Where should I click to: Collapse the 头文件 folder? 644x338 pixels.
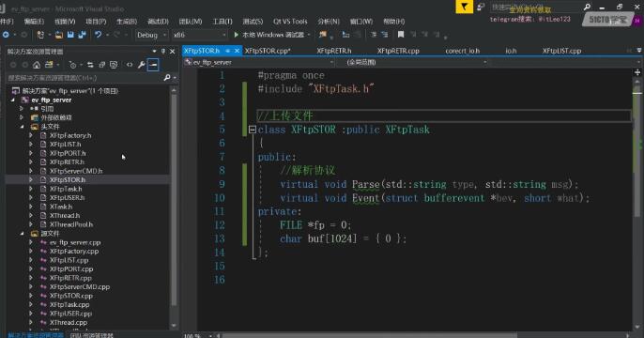[22, 127]
